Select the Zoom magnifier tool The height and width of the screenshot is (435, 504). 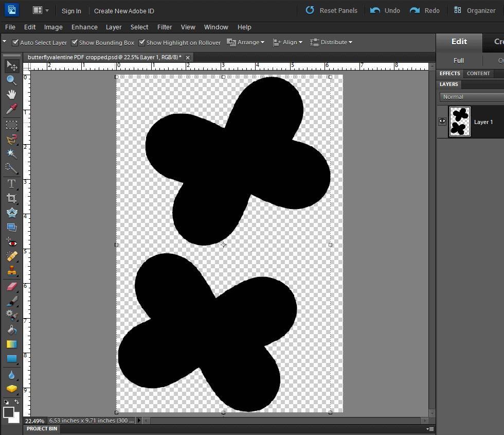(11, 80)
